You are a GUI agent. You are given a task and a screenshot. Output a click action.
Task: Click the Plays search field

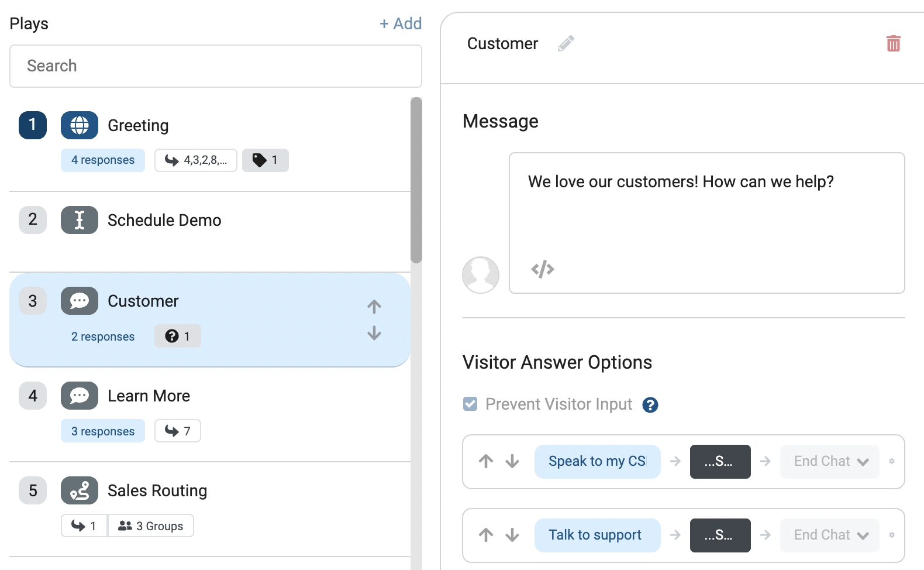(215, 66)
